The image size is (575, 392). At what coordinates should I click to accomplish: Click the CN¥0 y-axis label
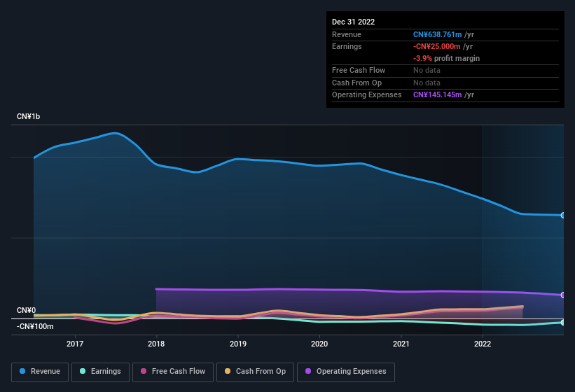pyautogui.click(x=27, y=310)
